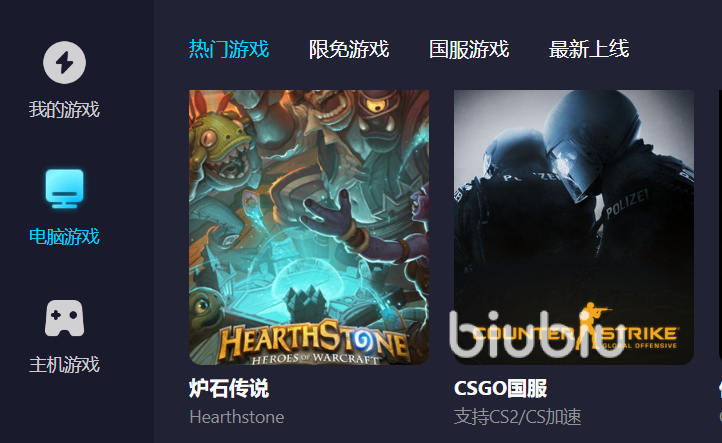Select the 我的游戏 sidebar label
The height and width of the screenshot is (443, 722).
point(64,110)
